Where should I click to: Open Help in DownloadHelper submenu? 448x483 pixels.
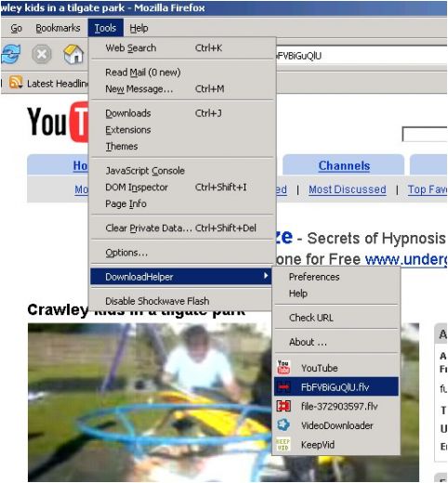pyautogui.click(x=336, y=294)
